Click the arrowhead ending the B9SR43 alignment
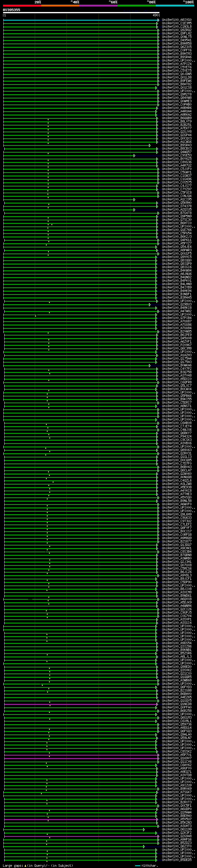197x868 pixels. click(150, 146)
